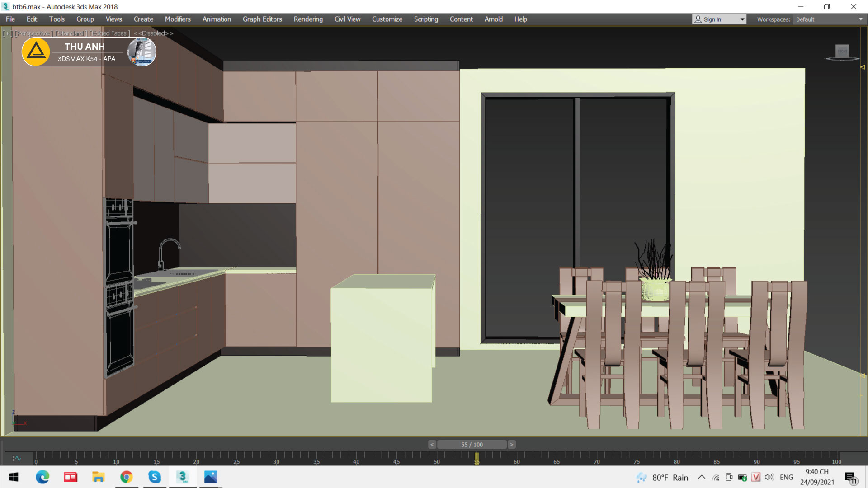Click the Windows Start button
Screen dimensions: 868x488
[x=14, y=477]
